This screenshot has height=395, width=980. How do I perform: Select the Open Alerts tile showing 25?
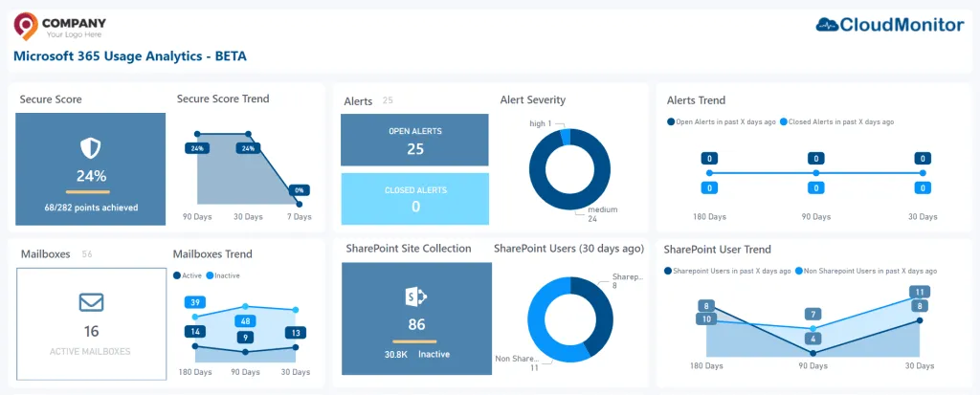pyautogui.click(x=415, y=140)
